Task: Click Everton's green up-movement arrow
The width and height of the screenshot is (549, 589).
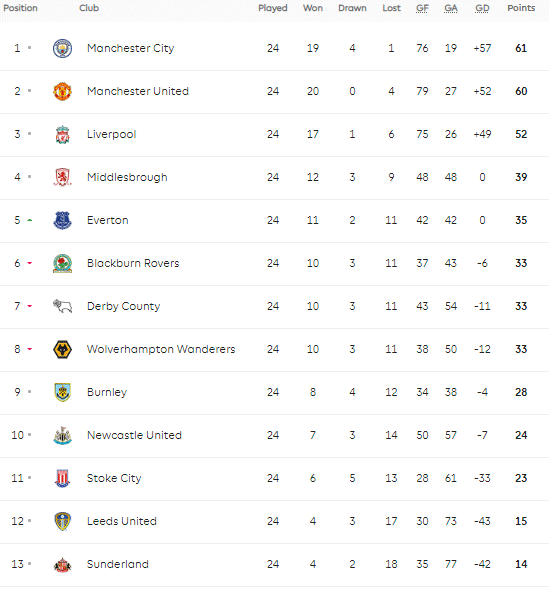Action: pos(30,220)
